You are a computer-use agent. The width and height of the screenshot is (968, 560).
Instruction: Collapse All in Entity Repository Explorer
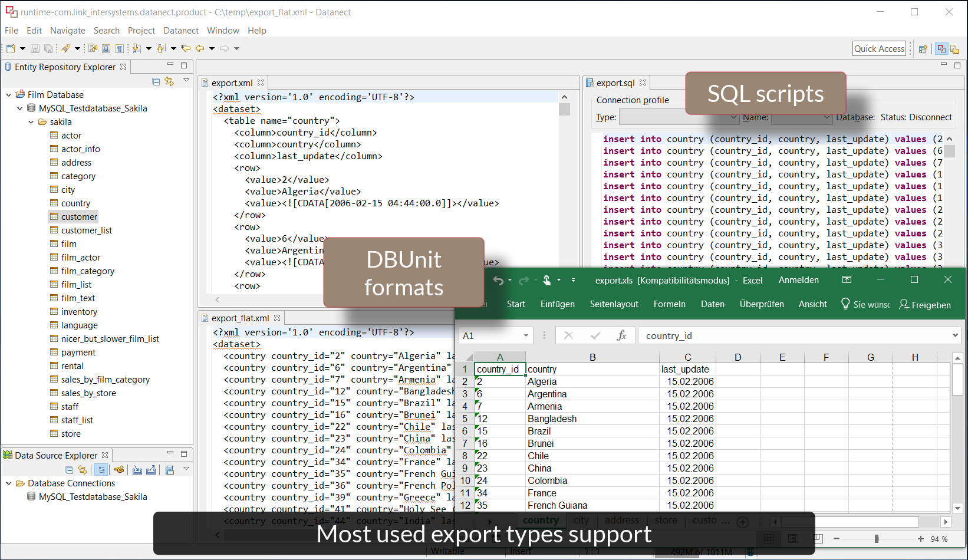pos(156,82)
